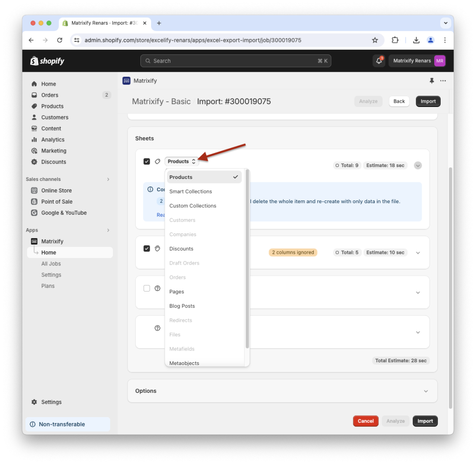Screen dimensions: 476x464
Task: Collapse the Products sheet details chevron
Action: click(417, 165)
